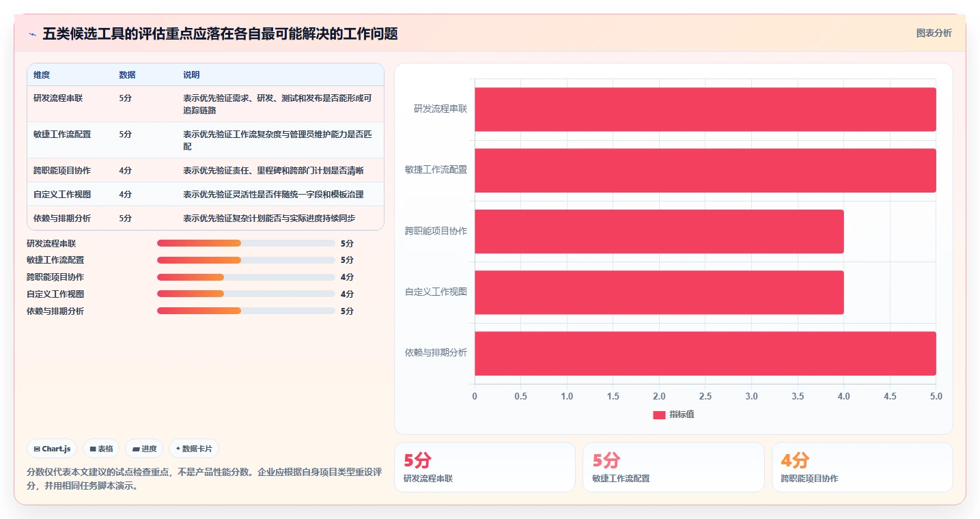This screenshot has width=980, height=519.
Task: Click the description starting 表示优先验证责任
Action: tap(273, 171)
